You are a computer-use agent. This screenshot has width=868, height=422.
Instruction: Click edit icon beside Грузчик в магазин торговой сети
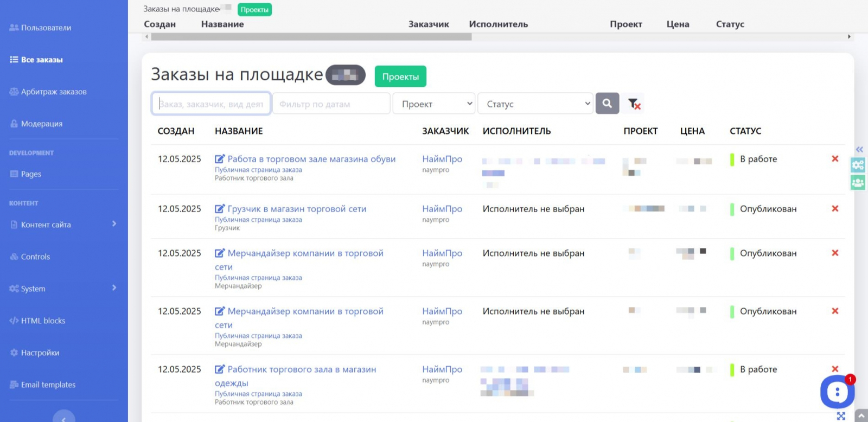220,209
